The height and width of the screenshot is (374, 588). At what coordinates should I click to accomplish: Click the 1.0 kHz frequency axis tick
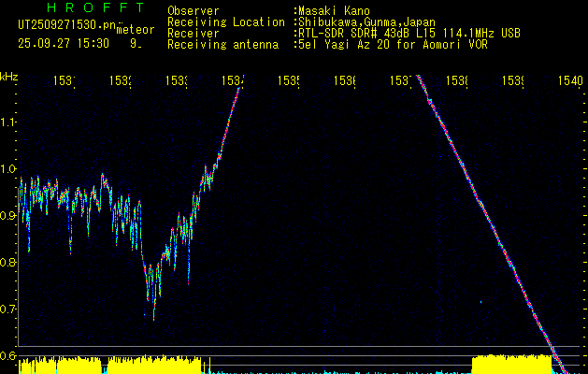click(x=8, y=169)
